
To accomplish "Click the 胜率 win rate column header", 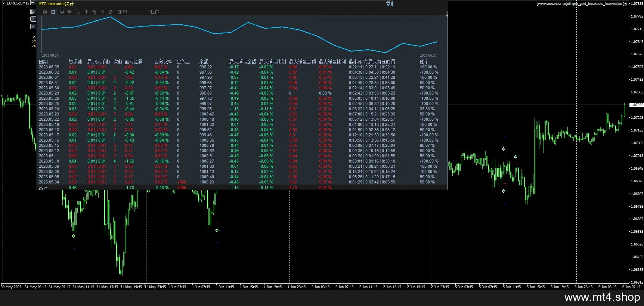I will (424, 62).
